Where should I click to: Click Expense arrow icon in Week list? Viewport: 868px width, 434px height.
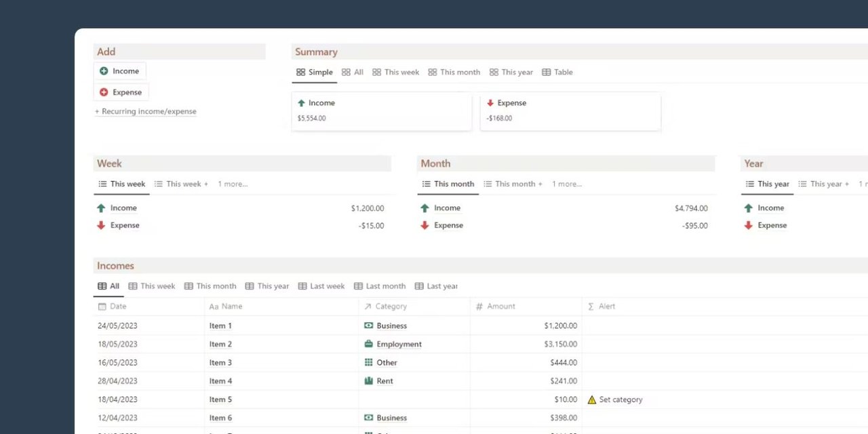coord(101,225)
